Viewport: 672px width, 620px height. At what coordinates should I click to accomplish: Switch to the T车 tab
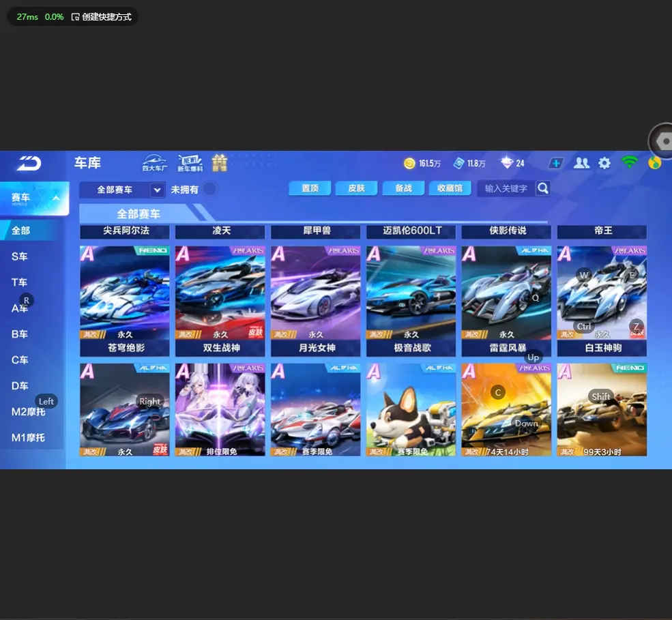click(20, 282)
